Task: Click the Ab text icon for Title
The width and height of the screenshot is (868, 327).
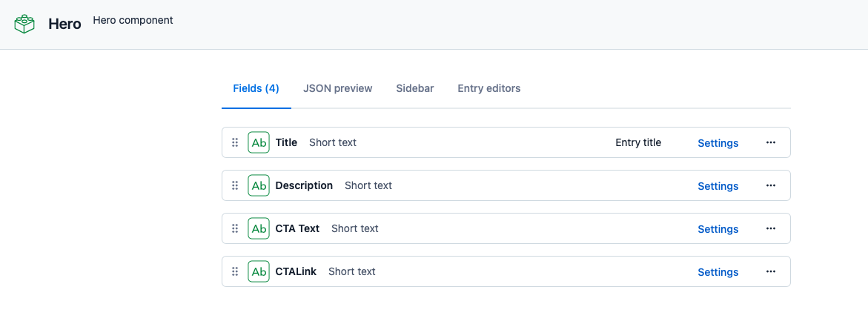Action: pos(259,142)
